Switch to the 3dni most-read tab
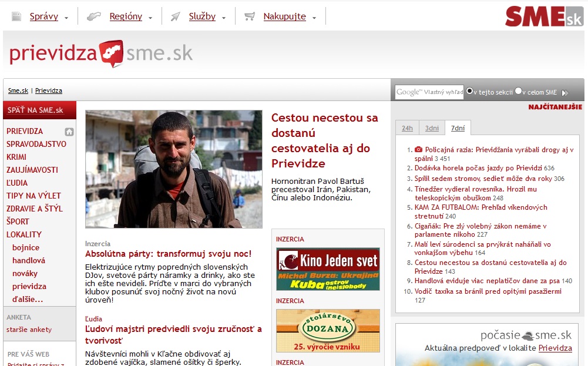 432,128
